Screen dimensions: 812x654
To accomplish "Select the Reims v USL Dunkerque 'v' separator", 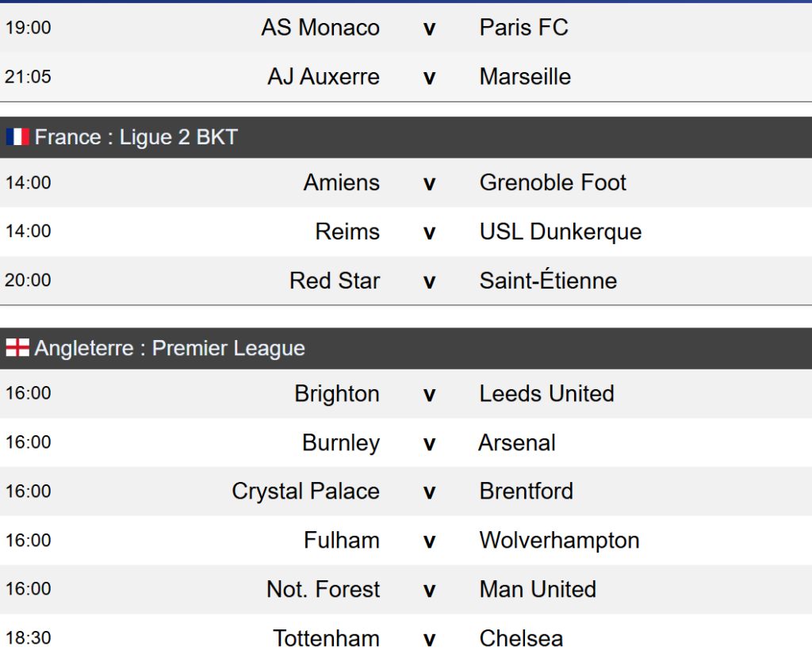I will pos(429,232).
